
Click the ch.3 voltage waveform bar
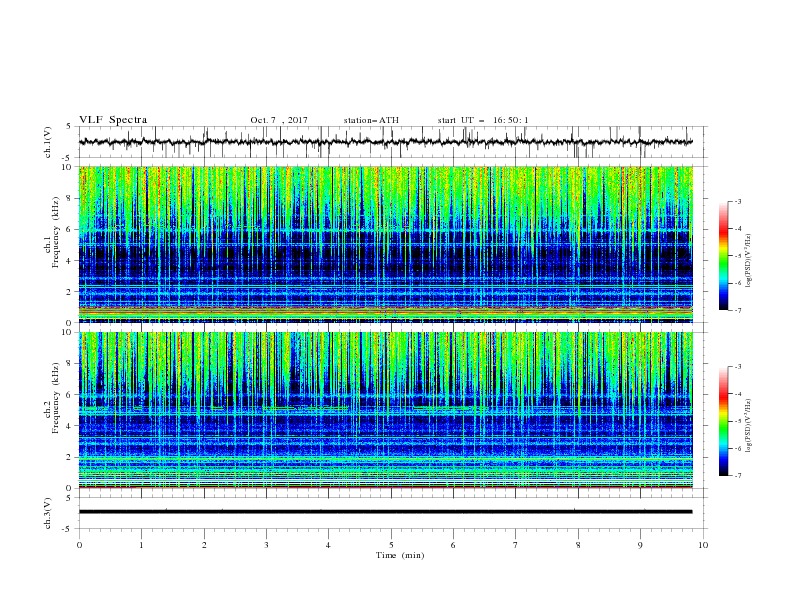click(385, 512)
